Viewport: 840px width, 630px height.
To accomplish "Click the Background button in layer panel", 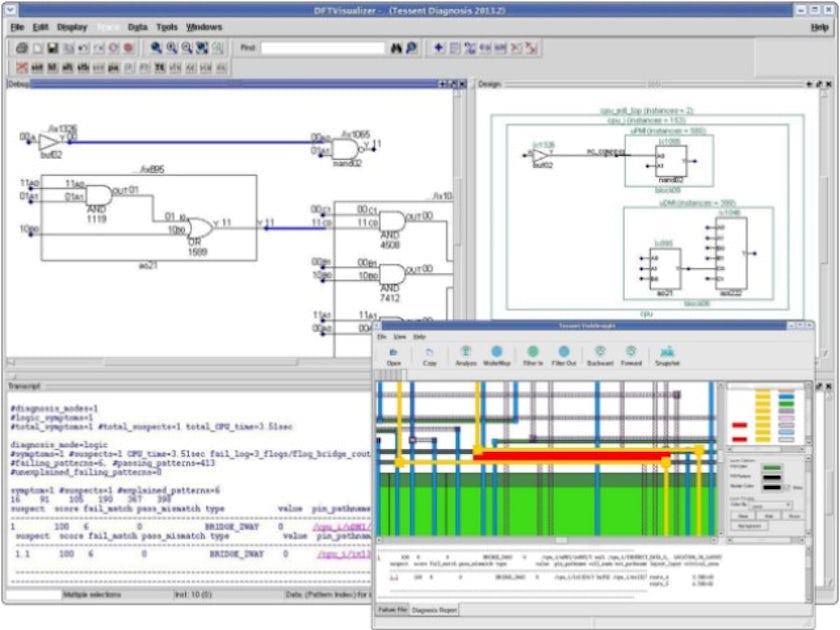I will coord(750,525).
